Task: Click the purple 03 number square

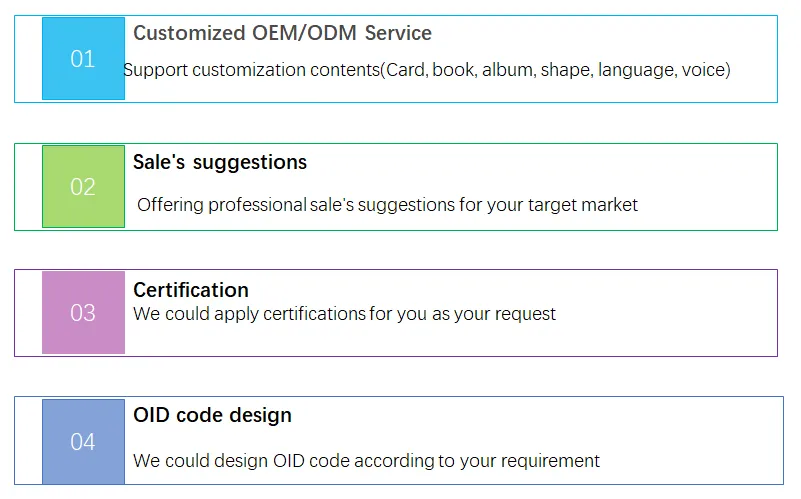Action: [83, 313]
